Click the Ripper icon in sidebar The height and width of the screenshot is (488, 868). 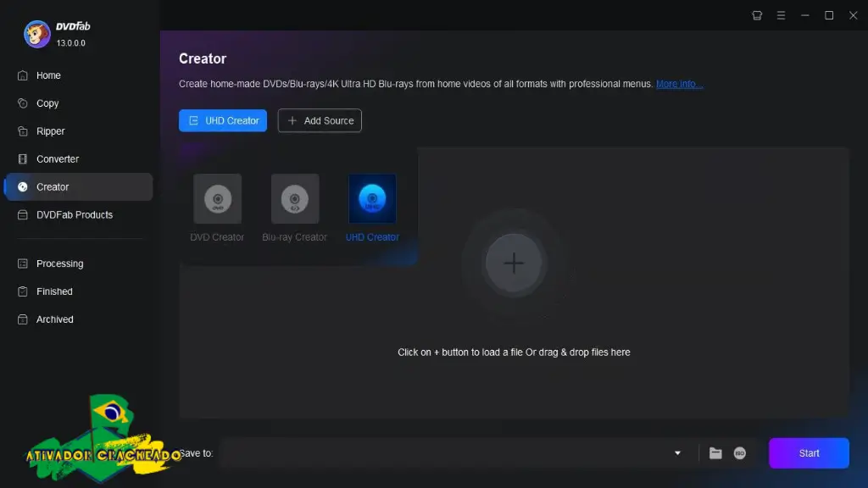tap(23, 131)
